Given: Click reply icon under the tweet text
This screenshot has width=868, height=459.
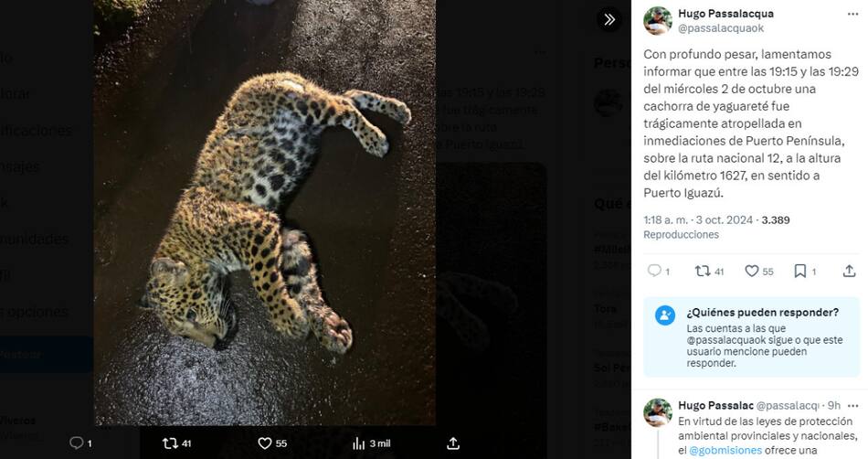Looking at the screenshot, I should click(654, 271).
